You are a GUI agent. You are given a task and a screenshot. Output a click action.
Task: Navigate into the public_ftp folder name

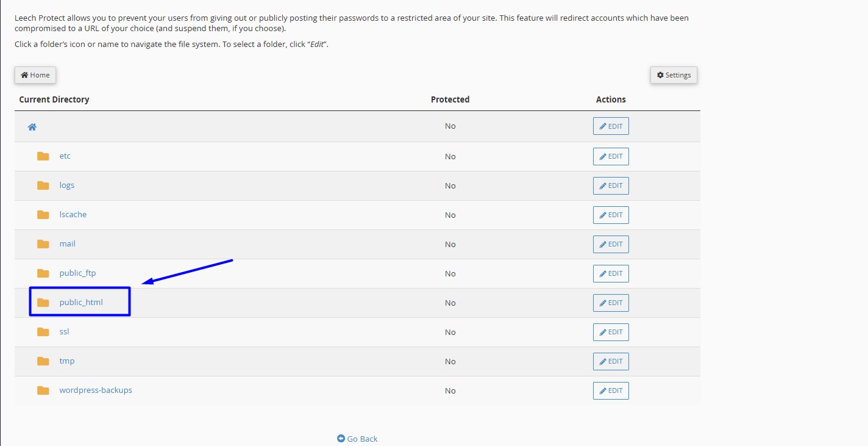(77, 273)
